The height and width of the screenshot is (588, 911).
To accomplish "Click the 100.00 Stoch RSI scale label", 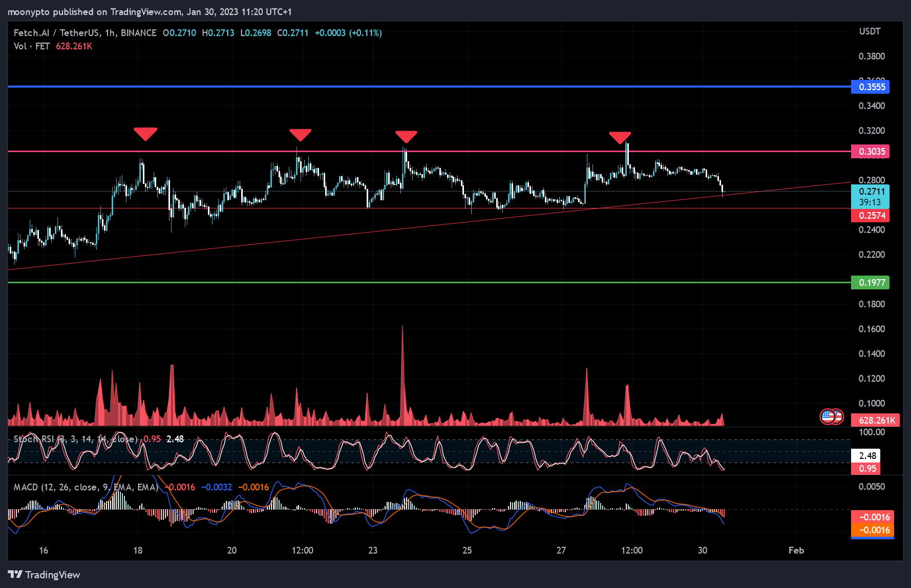I will [872, 432].
